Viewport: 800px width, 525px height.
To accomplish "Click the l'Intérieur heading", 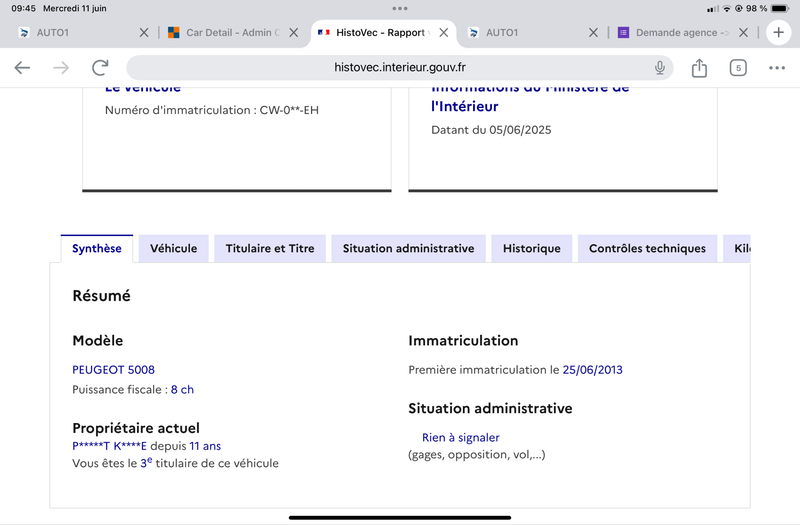I will tap(464, 106).
